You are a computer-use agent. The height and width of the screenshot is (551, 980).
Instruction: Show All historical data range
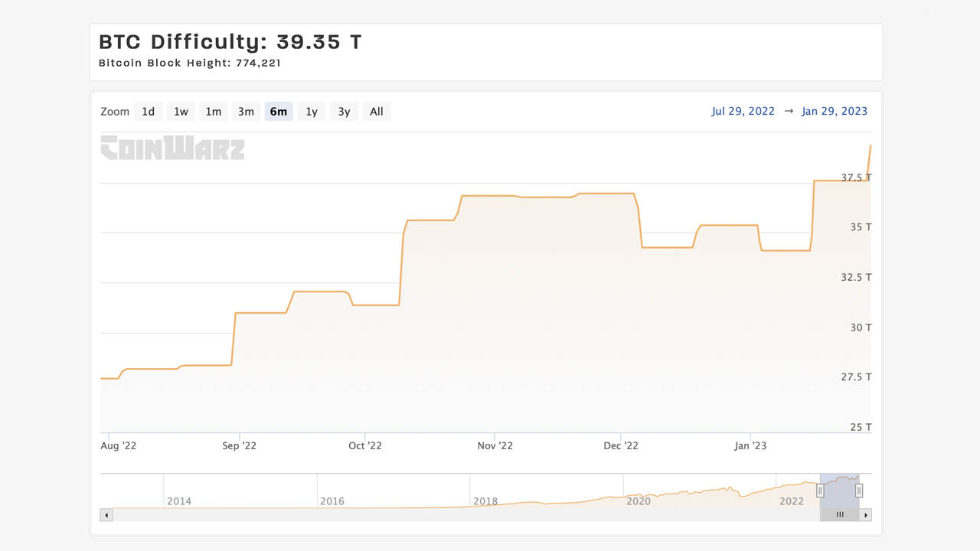(376, 112)
